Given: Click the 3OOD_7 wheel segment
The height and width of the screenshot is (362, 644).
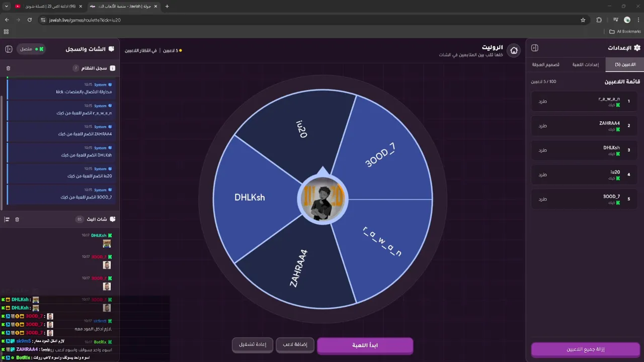Looking at the screenshot, I should tap(380, 155).
